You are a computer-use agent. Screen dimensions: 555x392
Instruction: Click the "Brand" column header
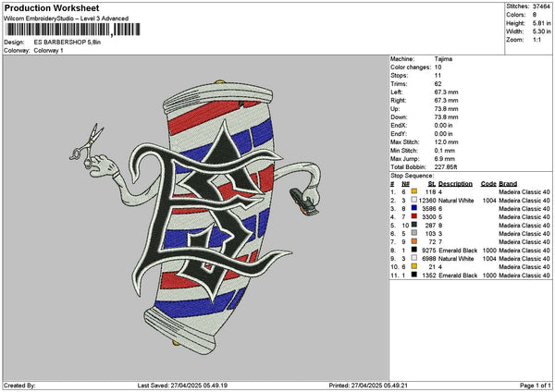(508, 184)
